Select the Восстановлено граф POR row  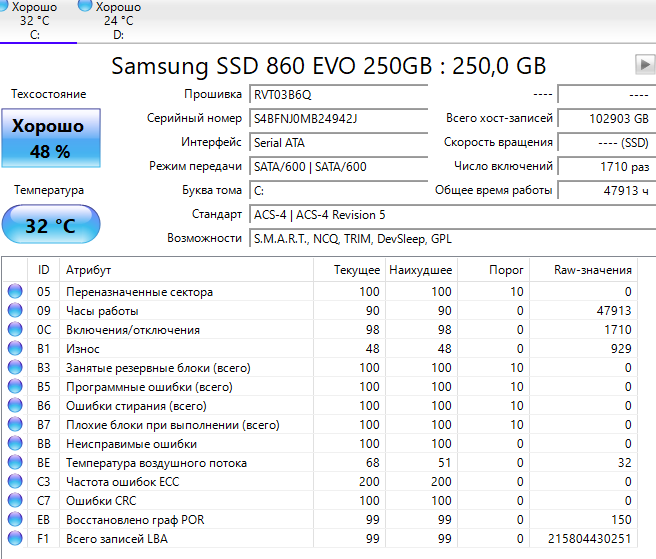tap(320, 520)
